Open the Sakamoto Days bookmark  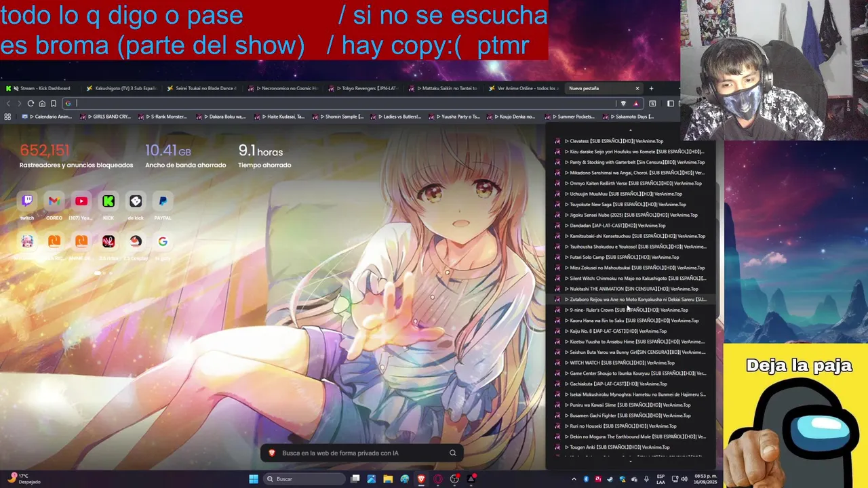[x=629, y=117]
